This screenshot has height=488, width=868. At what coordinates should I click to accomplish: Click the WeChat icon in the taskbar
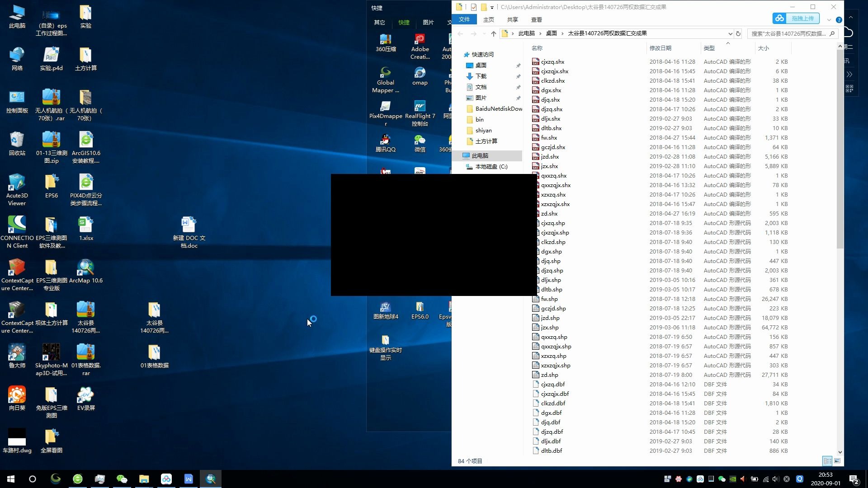pos(122,479)
